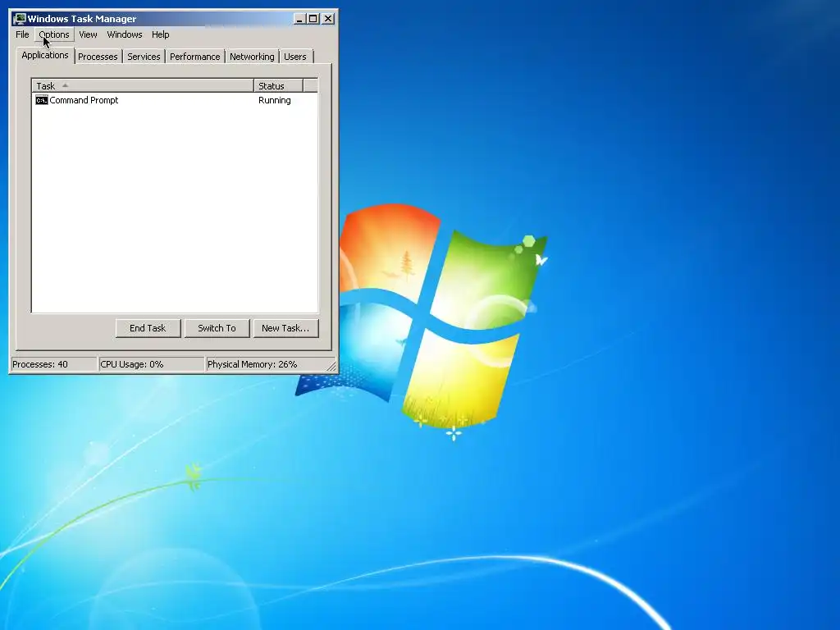This screenshot has width=840, height=630.
Task: Open the Help menu
Action: tap(160, 34)
